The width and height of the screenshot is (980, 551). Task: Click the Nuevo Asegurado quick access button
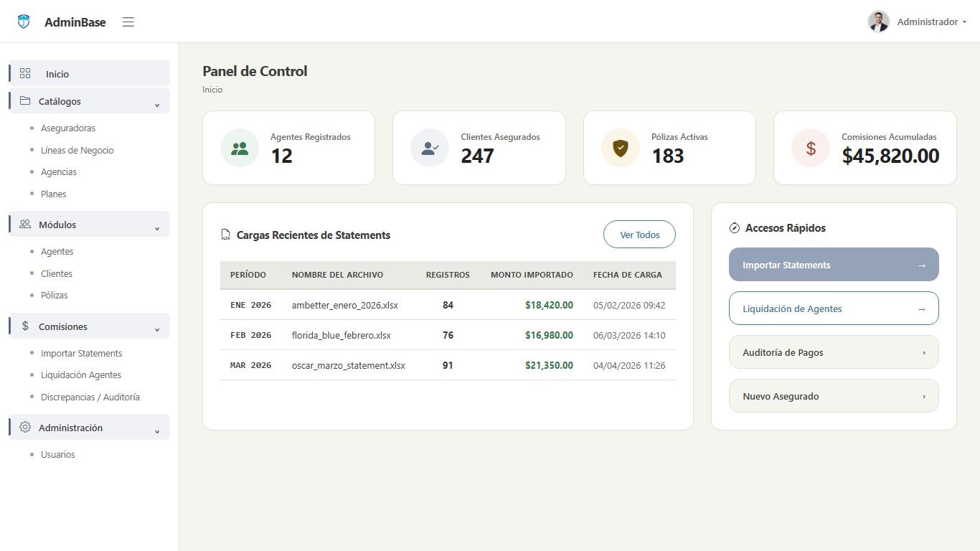click(834, 396)
